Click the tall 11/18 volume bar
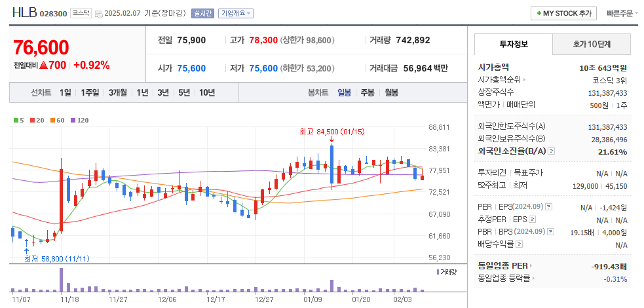The image size is (644, 308). tap(61, 280)
